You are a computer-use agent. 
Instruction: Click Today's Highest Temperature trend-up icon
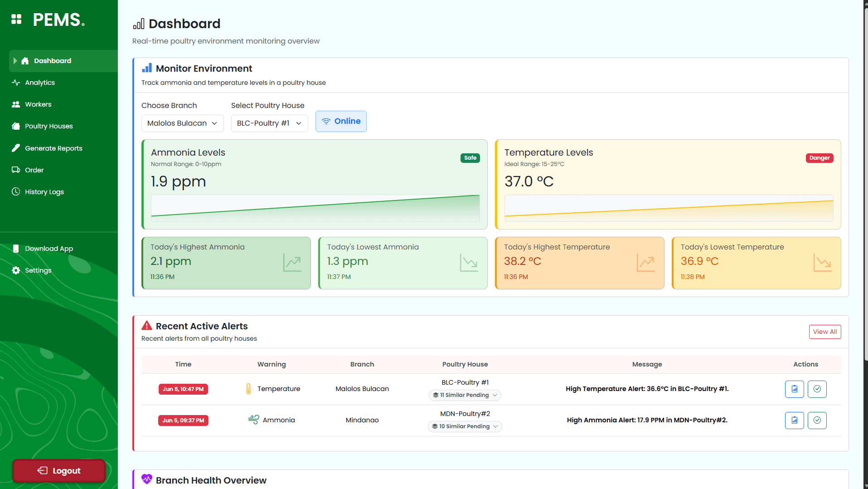pyautogui.click(x=646, y=263)
